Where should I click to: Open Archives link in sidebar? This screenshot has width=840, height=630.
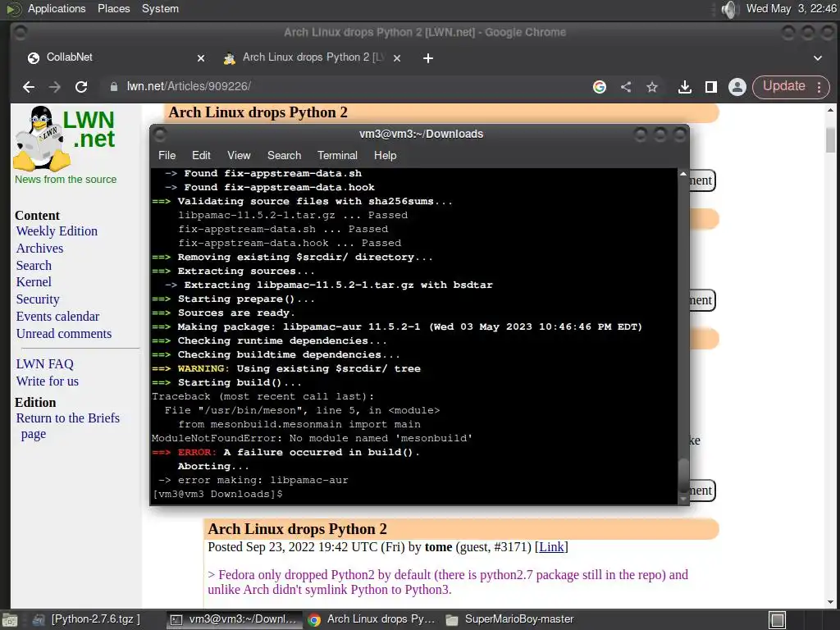(39, 249)
